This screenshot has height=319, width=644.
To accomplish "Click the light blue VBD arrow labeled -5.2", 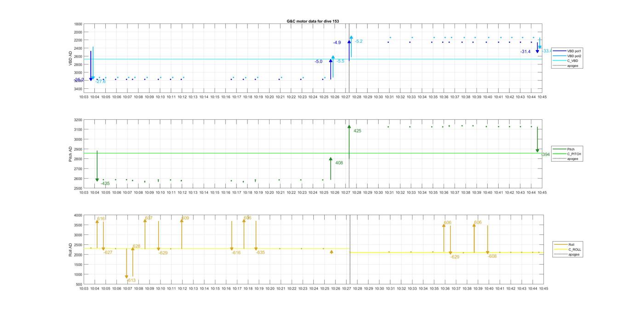I will pos(351,46).
